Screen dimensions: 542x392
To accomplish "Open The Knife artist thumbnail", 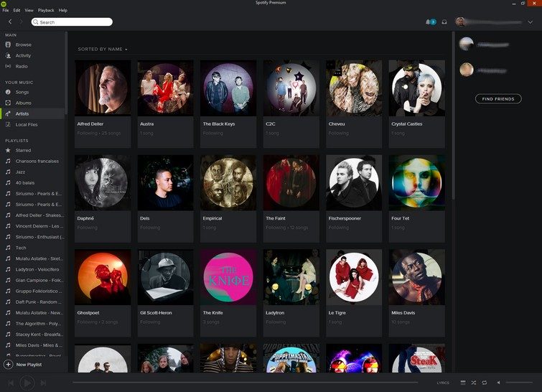I will 228,277.
